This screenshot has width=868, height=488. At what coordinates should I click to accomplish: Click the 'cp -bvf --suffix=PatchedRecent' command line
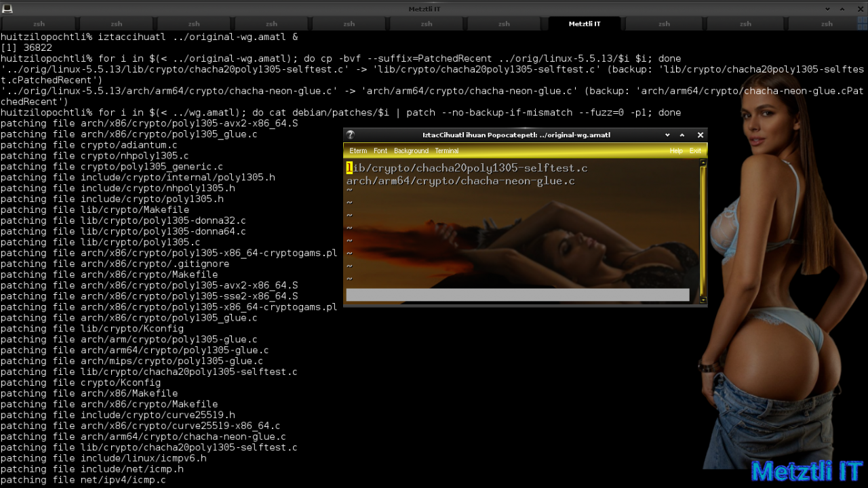(340, 58)
